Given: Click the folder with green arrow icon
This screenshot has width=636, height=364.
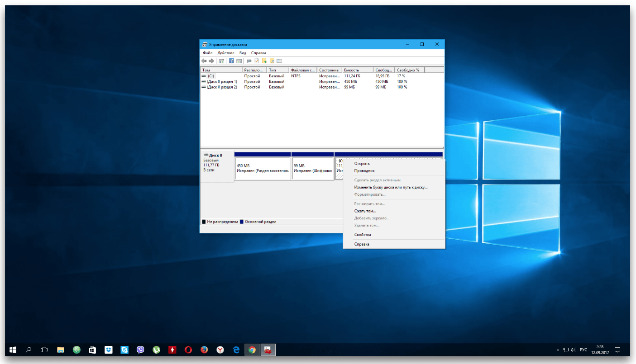Looking at the screenshot, I should pos(264,61).
